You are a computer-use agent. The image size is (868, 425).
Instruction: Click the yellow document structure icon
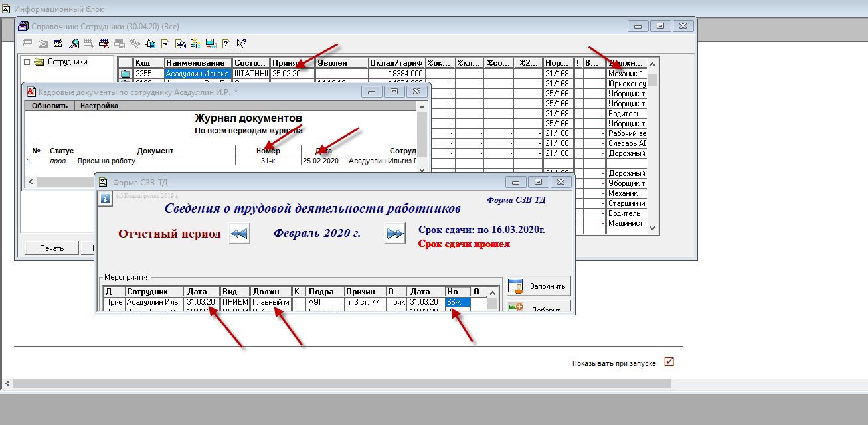(165, 43)
